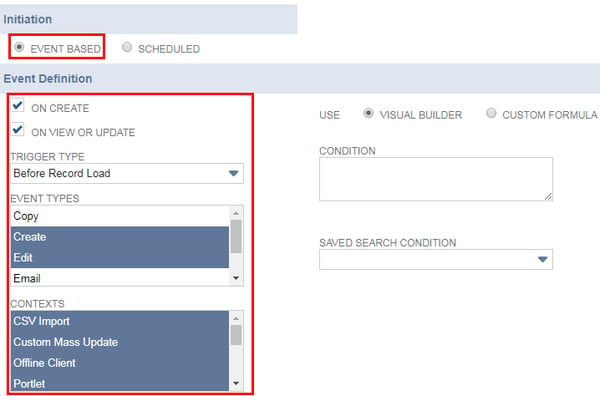This screenshot has height=396, width=600.
Task: Select CSV Import in Contexts list
Action: (120, 321)
